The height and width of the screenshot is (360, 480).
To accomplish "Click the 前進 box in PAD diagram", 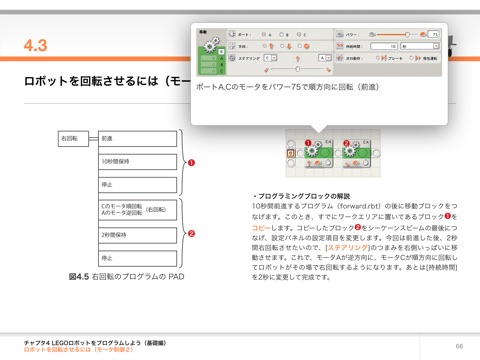I will click(x=138, y=138).
